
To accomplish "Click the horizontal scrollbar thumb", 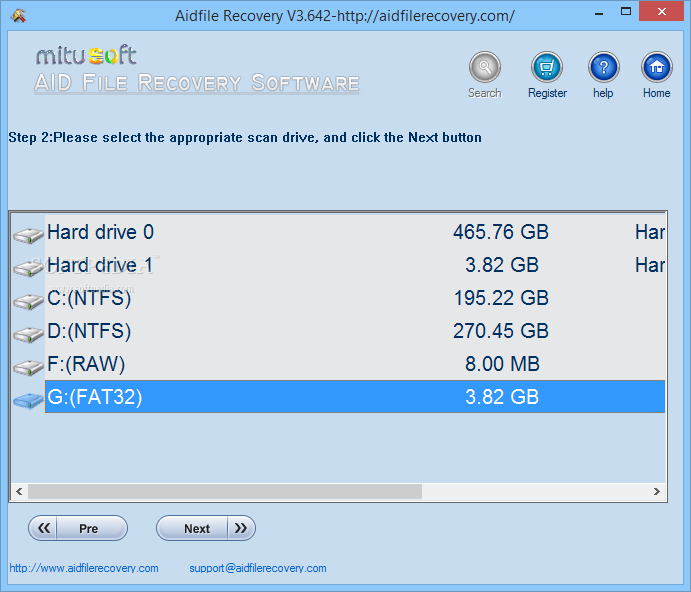I will click(225, 491).
